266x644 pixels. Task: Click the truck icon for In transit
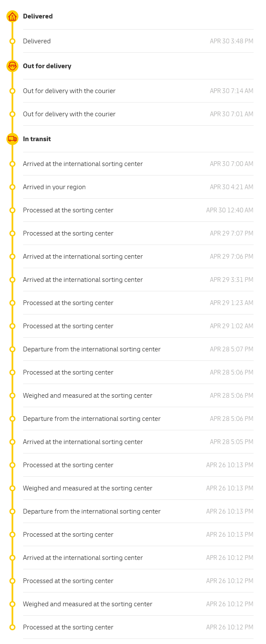pyautogui.click(x=12, y=139)
